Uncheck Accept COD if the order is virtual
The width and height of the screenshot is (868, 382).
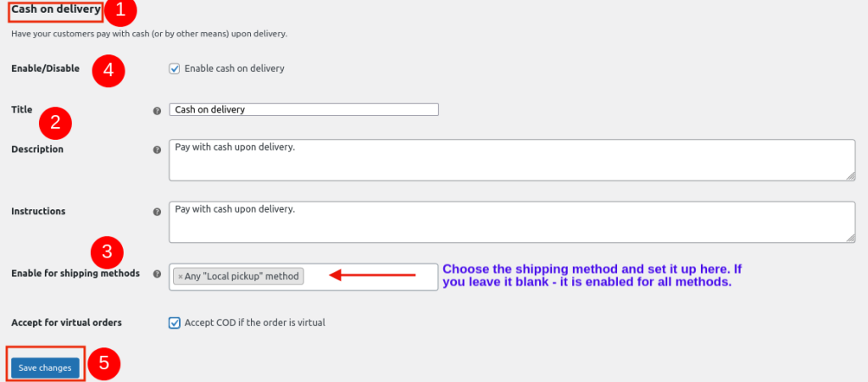click(x=175, y=323)
